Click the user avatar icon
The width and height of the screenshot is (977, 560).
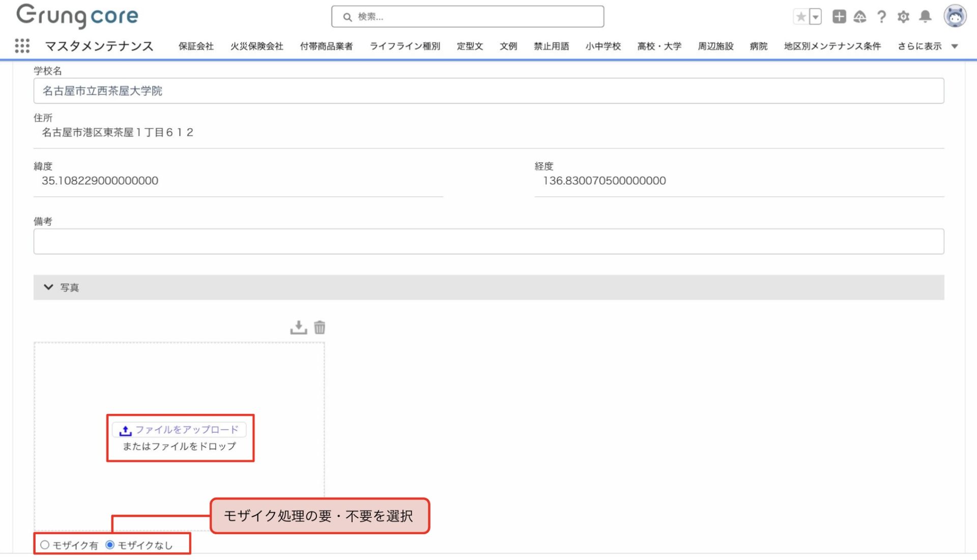click(955, 16)
